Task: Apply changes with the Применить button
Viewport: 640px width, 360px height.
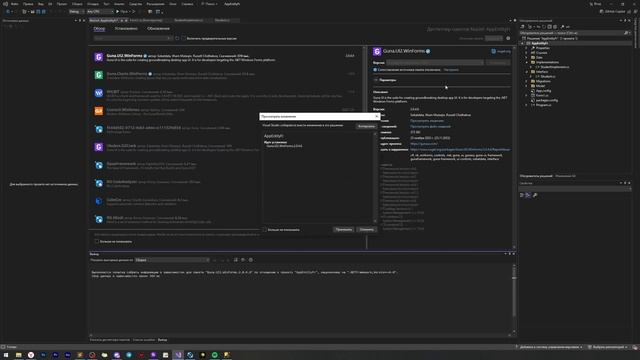Action: click(343, 229)
